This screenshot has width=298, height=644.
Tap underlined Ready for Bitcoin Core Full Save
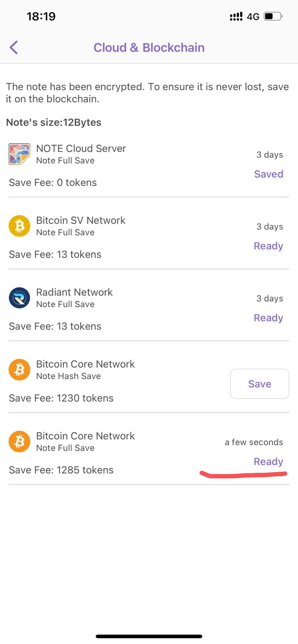tap(268, 462)
